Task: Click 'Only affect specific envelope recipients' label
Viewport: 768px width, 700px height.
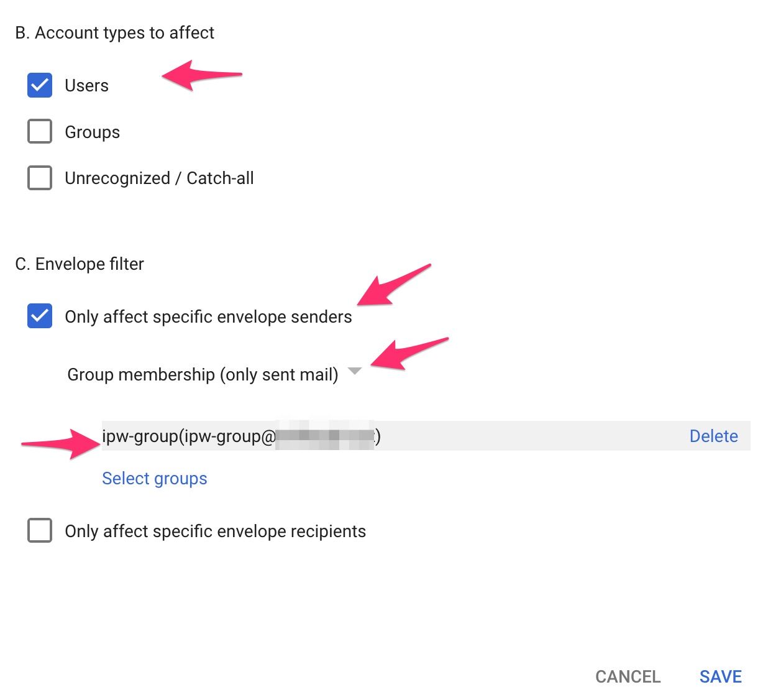Action: click(215, 532)
